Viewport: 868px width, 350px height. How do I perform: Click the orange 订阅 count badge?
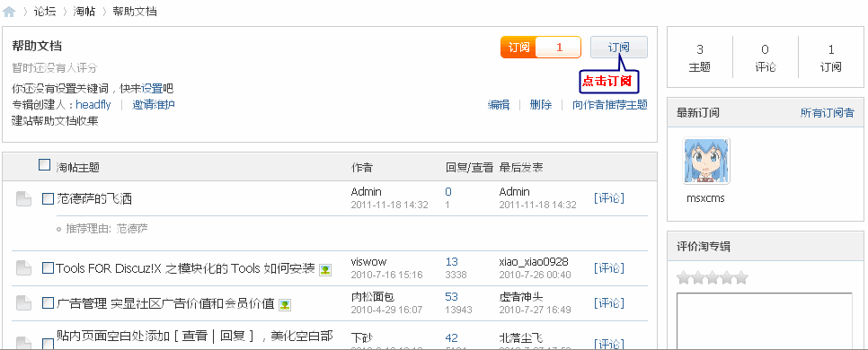[x=540, y=47]
